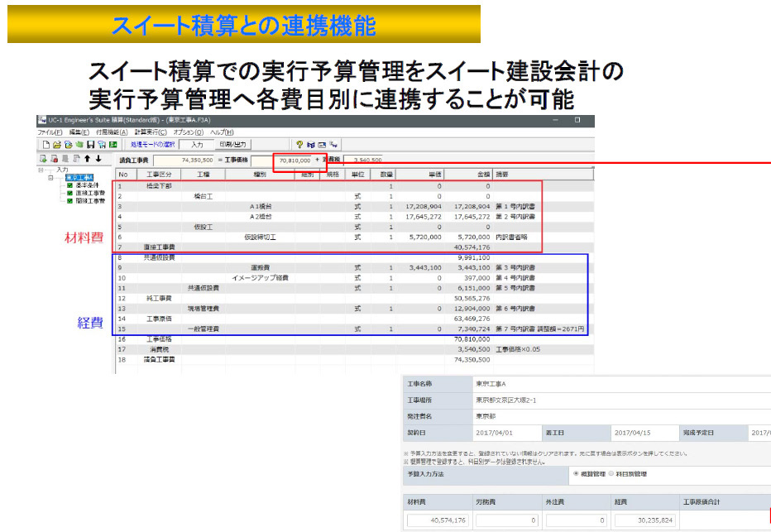Click the 単位 column header
Viewport: 771px width, 532px height.
[x=357, y=175]
